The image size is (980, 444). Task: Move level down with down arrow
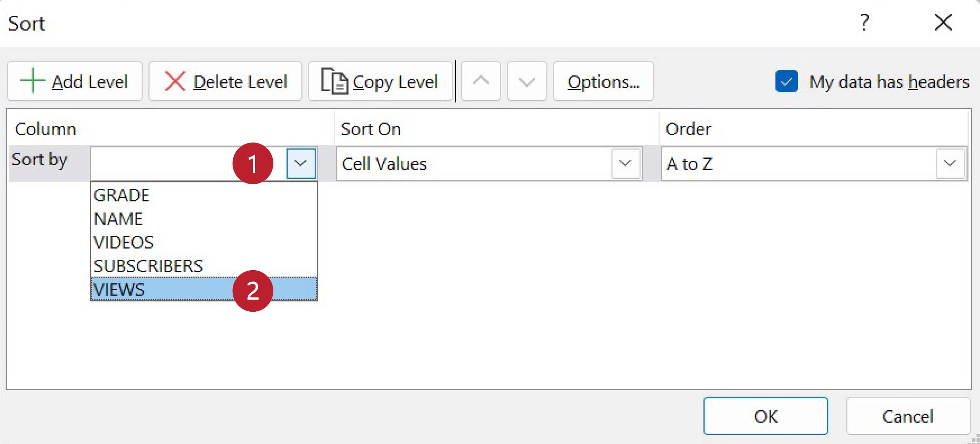(x=527, y=81)
